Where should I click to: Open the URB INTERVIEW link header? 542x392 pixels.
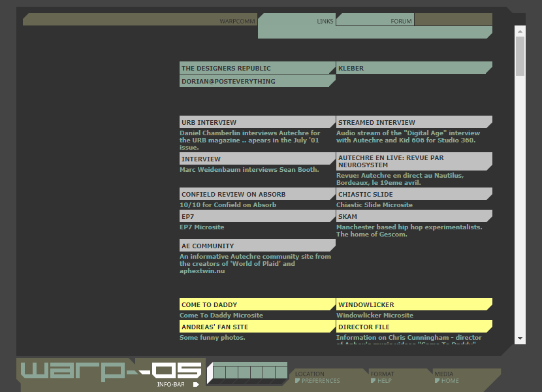pyautogui.click(x=257, y=122)
